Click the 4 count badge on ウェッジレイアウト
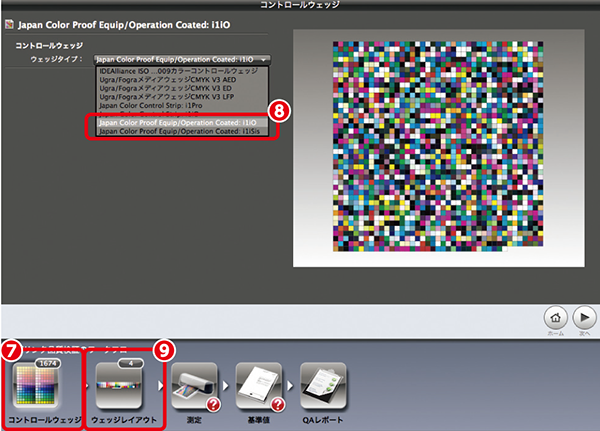The image size is (600, 431). 131,363
